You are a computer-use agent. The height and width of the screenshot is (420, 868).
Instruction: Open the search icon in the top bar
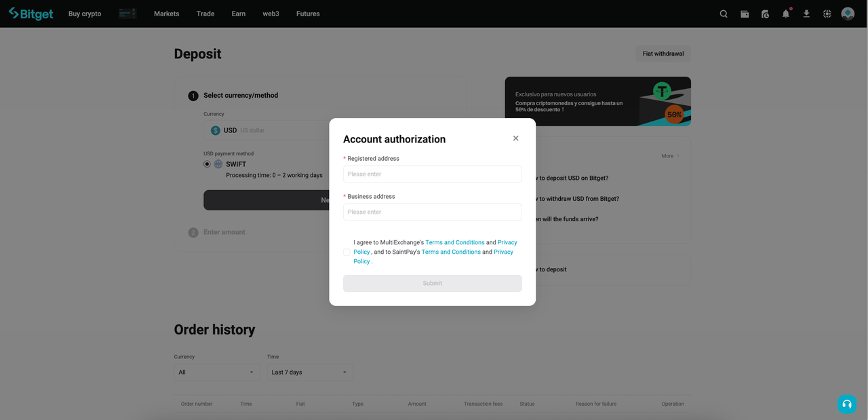(x=723, y=13)
